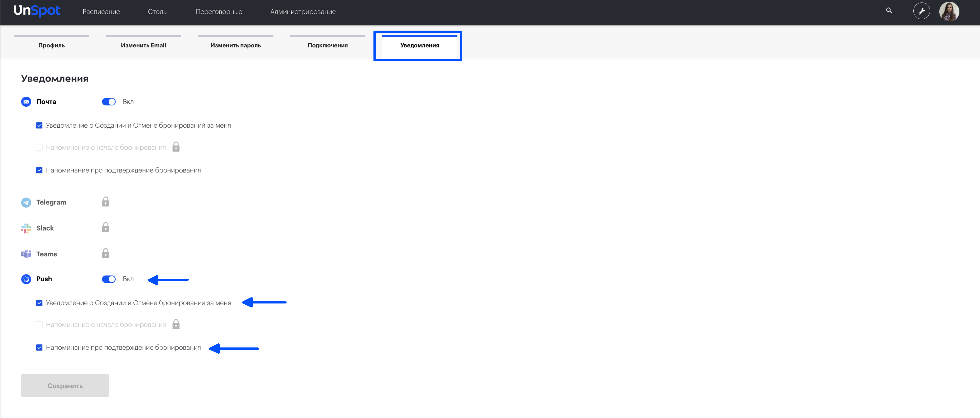Click the Сохранить button
Viewport: 980px width, 418px height.
tap(65, 385)
